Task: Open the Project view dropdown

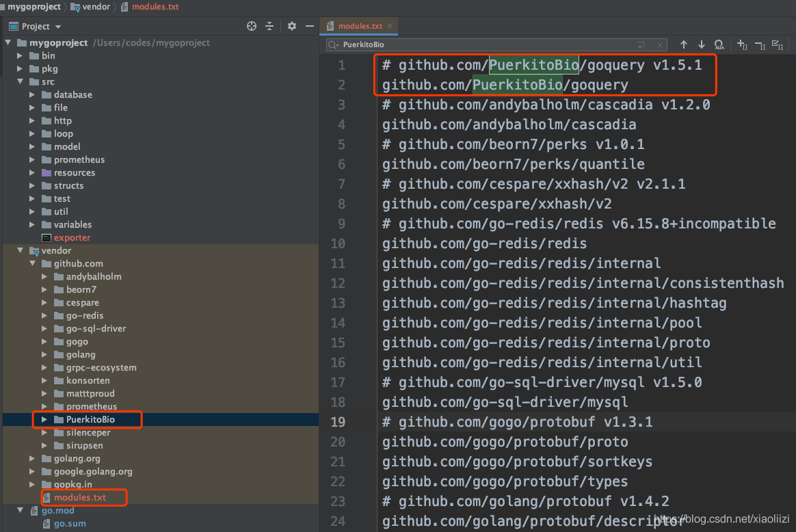Action: (58, 27)
